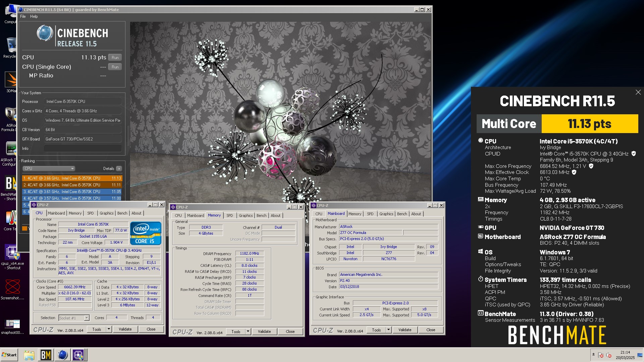Open the File menu in Cinebench
This screenshot has height=362, width=644.
(x=23, y=16)
